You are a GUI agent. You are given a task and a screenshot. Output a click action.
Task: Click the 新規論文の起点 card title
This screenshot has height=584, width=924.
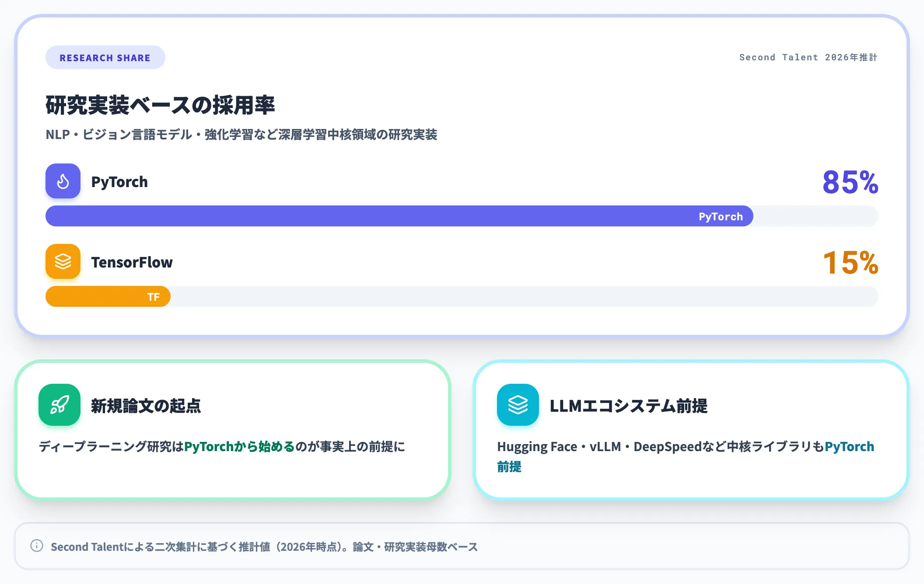146,406
